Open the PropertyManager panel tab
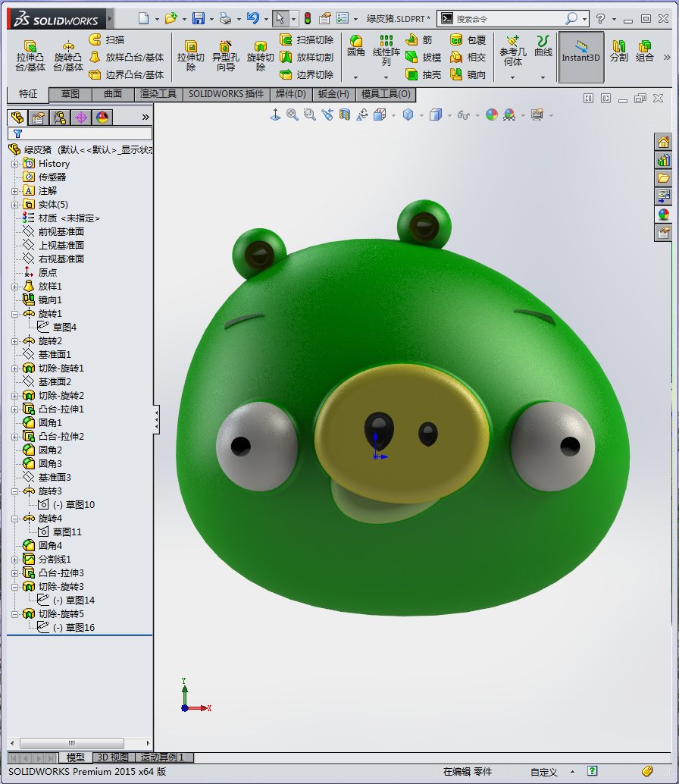The image size is (679, 784). tap(39, 118)
